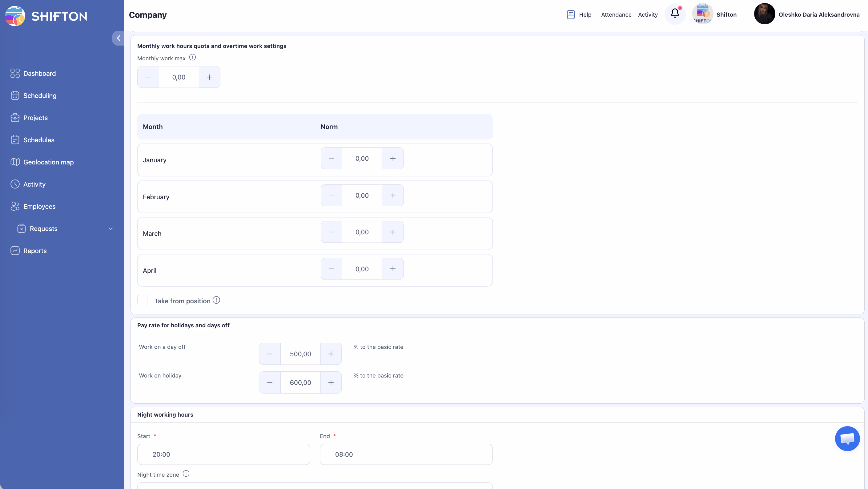The image size is (868, 489).
Task: Open the Geolocation map page
Action: (x=48, y=162)
